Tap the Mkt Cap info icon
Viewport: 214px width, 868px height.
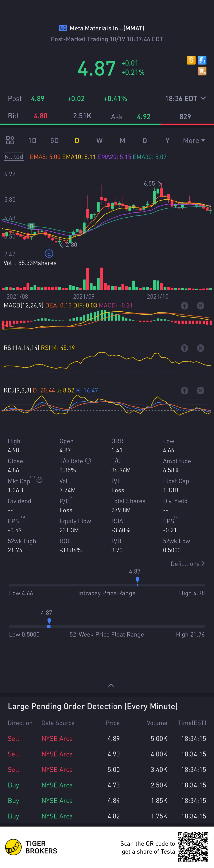[x=39, y=480]
